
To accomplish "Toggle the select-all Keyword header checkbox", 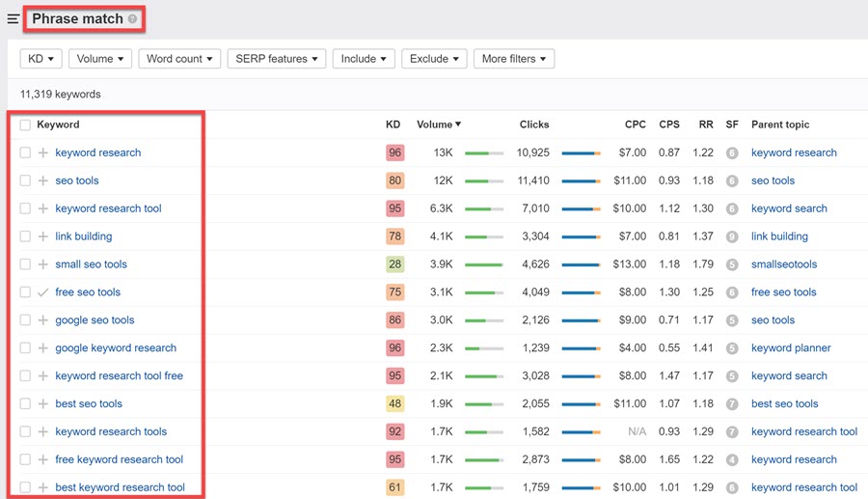I will (x=25, y=125).
